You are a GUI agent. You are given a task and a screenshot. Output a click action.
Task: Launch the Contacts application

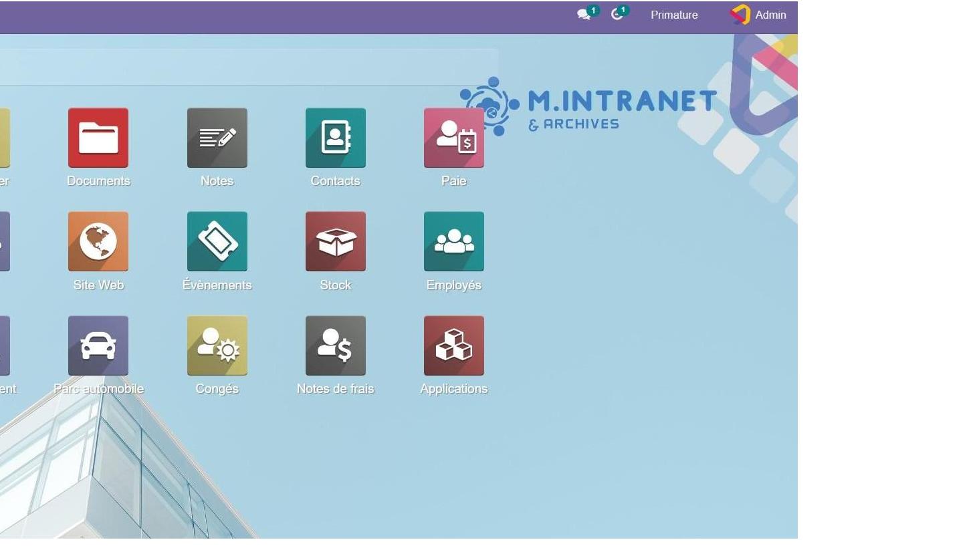click(x=335, y=138)
